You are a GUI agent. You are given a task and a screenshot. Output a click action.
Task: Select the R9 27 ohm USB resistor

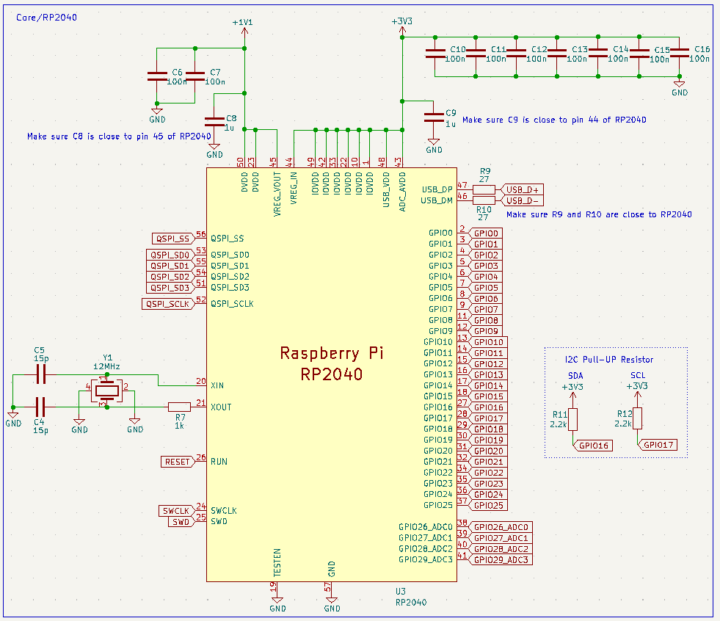(485, 189)
